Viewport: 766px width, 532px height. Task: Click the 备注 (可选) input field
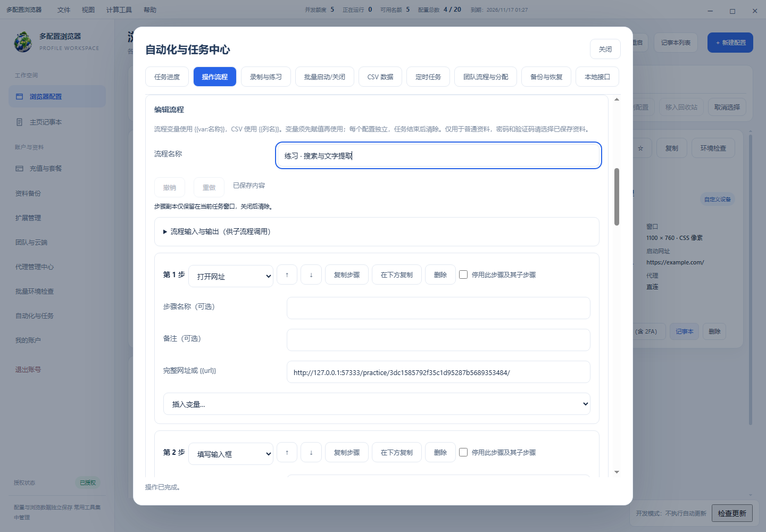pyautogui.click(x=438, y=340)
